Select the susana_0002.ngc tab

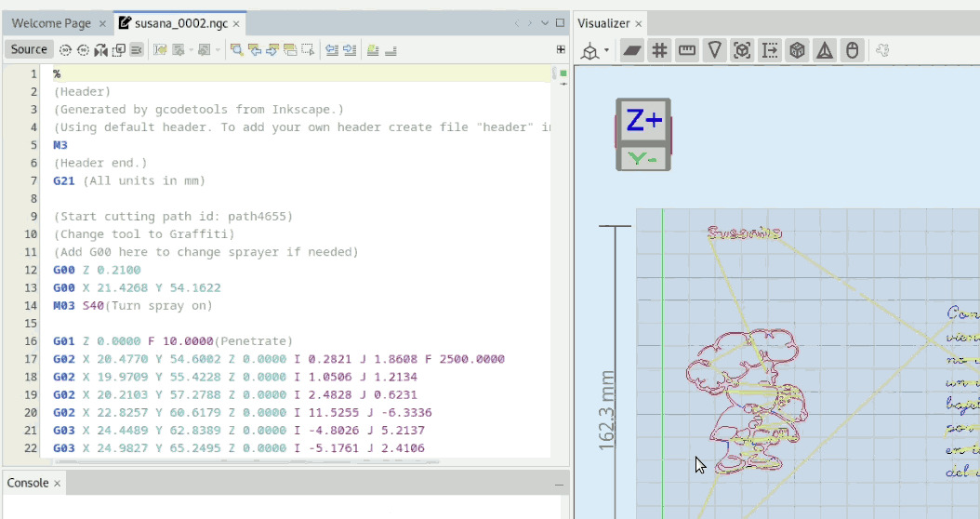pyautogui.click(x=181, y=23)
